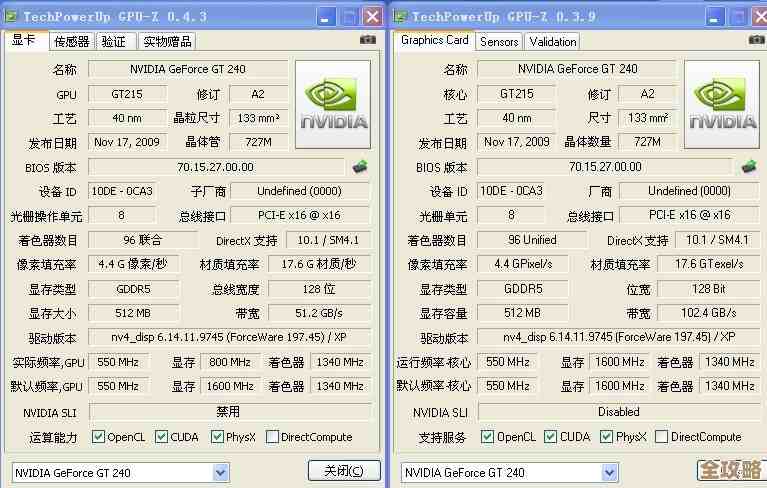The height and width of the screenshot is (488, 767).
Task: Minimize the GPU-Z 0.4.3 window
Action: point(326,17)
